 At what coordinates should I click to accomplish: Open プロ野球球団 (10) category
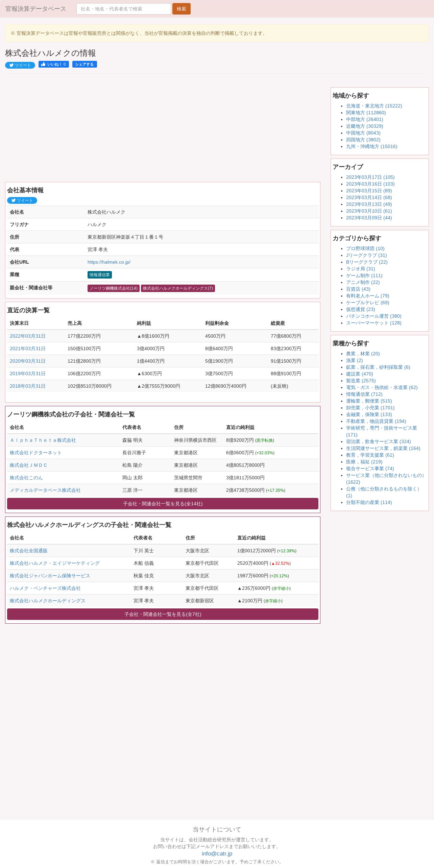[x=365, y=248]
